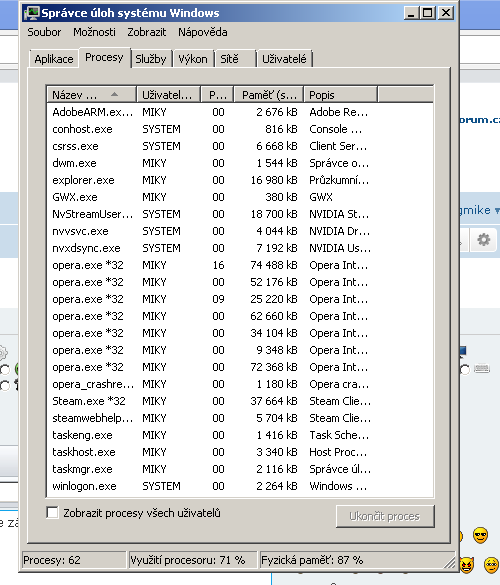The image size is (500, 585).
Task: Sort by the Paměť column header
Action: point(269,95)
